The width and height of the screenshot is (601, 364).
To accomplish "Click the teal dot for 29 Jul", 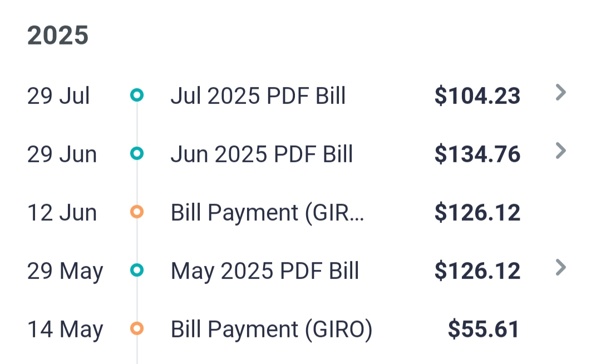I will [x=137, y=95].
